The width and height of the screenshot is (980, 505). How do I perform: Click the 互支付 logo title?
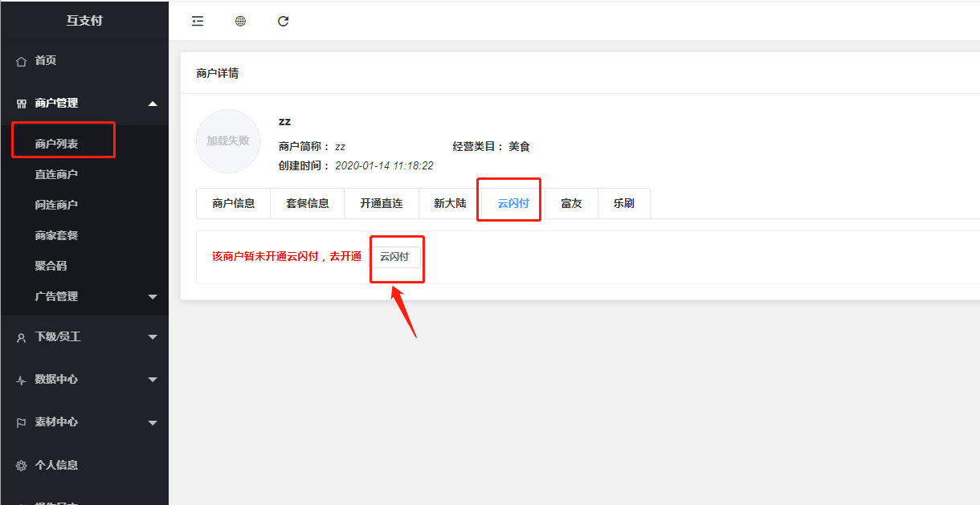click(84, 20)
